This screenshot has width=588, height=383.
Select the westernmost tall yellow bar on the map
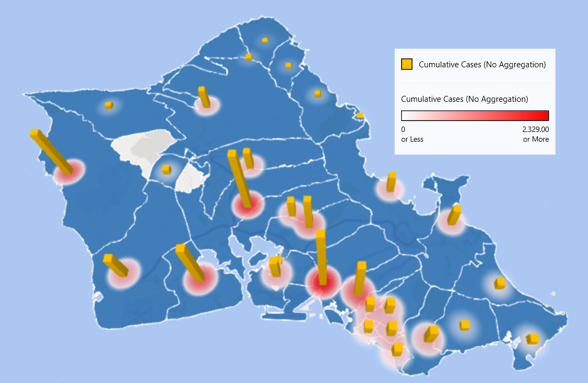point(51,151)
